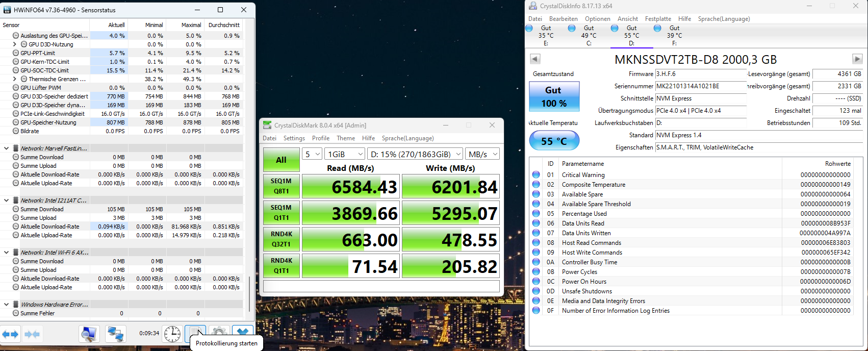Click the Firmware field 3.H.F.6
This screenshot has height=351, width=868.
pyautogui.click(x=701, y=74)
